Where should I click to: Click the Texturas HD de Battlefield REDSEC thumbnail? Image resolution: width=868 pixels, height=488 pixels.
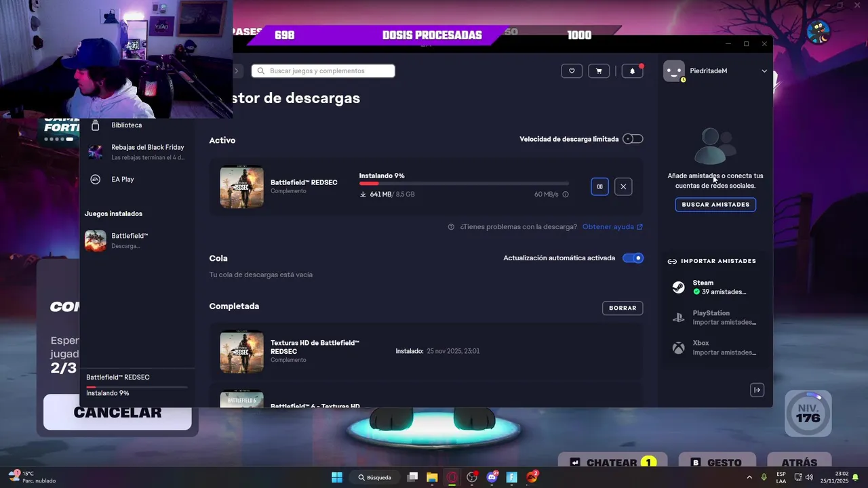coord(242,351)
